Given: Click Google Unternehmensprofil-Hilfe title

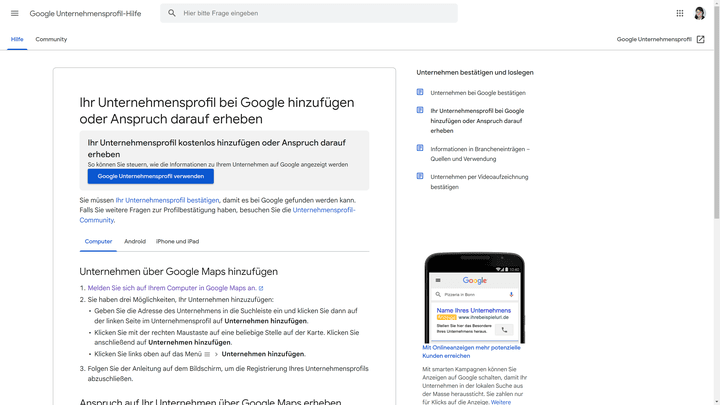Looking at the screenshot, I should (x=85, y=13).
